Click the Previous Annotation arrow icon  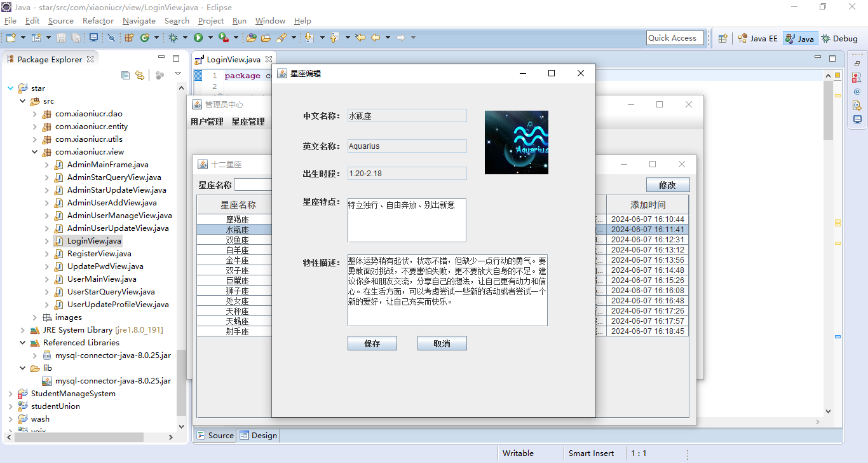point(334,38)
